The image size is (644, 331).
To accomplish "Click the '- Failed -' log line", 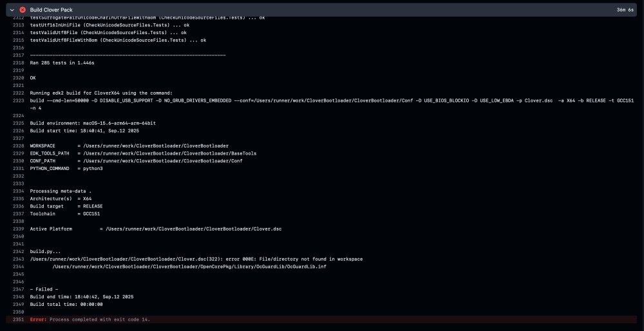I will point(44,289).
